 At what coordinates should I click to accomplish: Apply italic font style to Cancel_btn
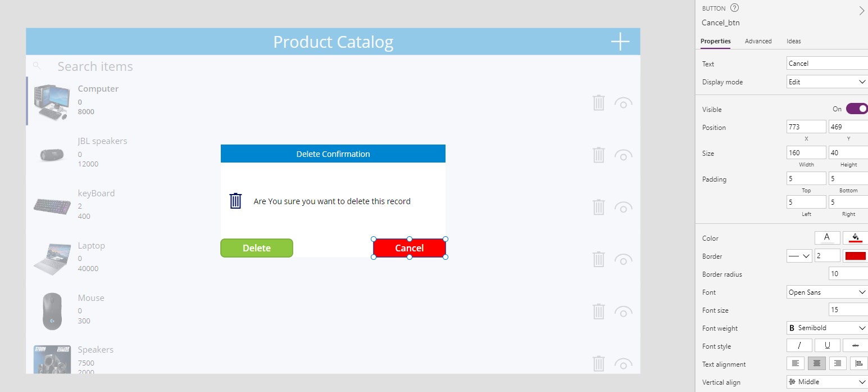click(x=799, y=345)
